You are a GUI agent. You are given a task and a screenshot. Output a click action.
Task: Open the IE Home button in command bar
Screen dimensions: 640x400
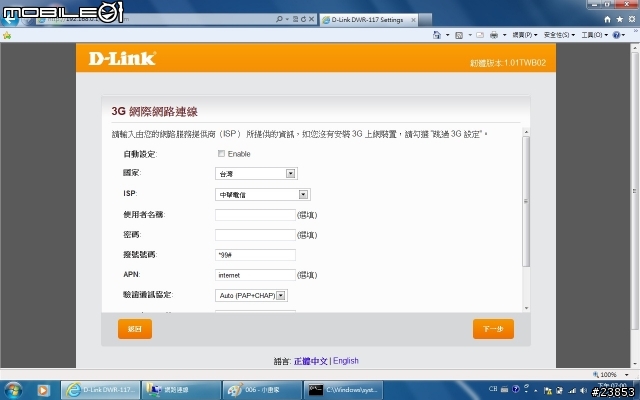point(437,35)
